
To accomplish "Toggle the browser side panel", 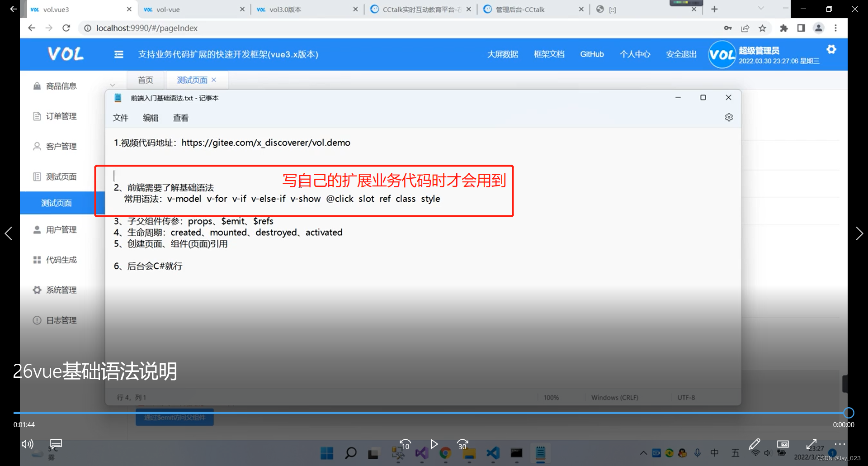I will point(801,28).
